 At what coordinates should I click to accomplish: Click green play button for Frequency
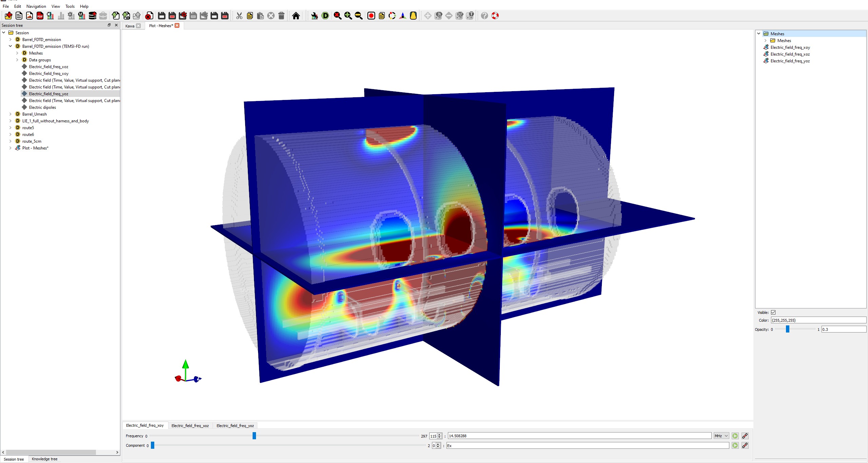point(735,436)
